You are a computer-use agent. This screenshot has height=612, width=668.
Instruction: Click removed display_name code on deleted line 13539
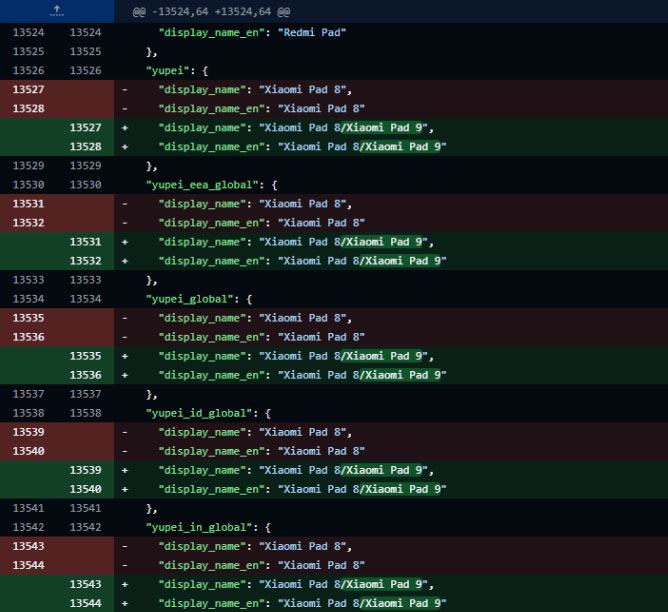[255, 432]
